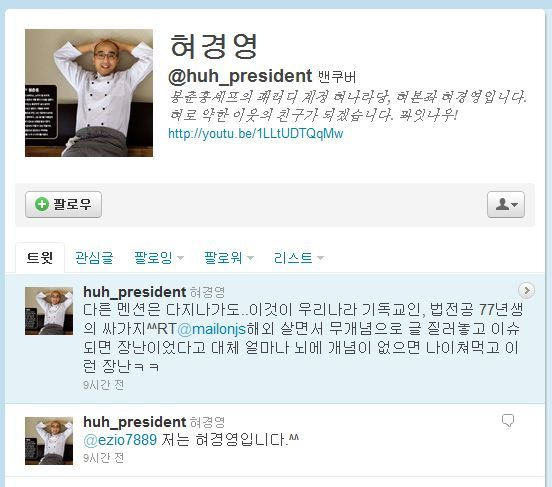Click huh_president username on second tweet
Viewport: 552px width, 487px height.
pyautogui.click(x=134, y=422)
